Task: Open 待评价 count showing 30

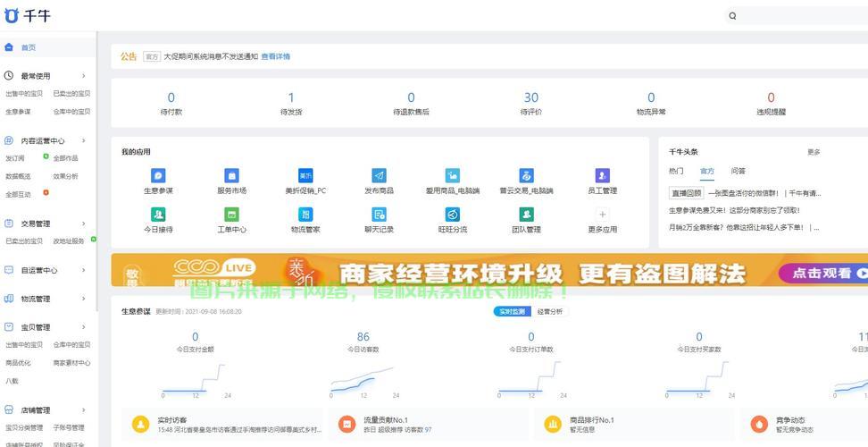Action: 530,104
